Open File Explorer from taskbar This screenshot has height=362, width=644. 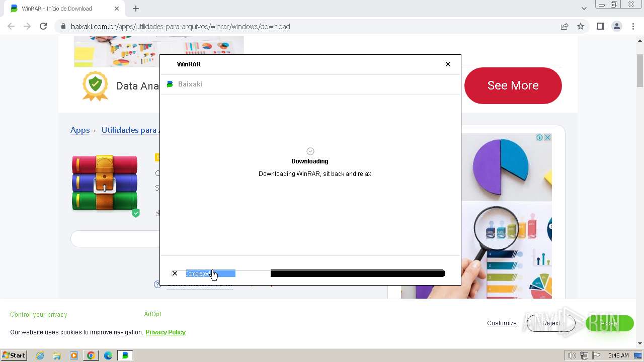57,355
